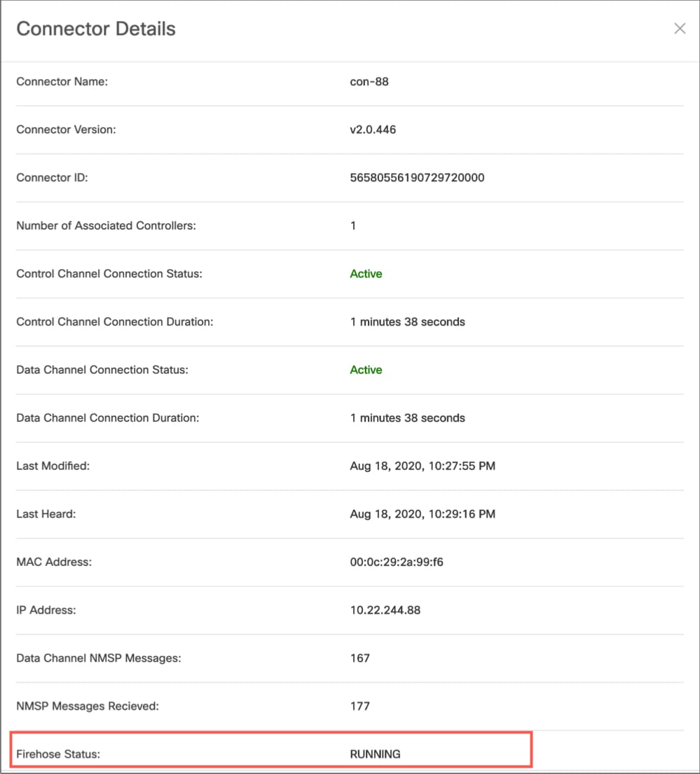The width and height of the screenshot is (700, 774).
Task: Select the MAC address 00:0c:29:2a:99:f6
Action: [x=396, y=562]
